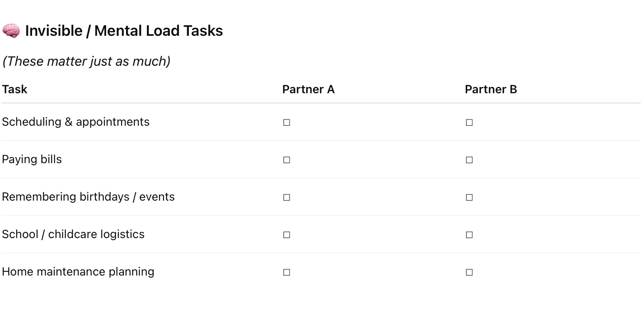Mark Partner A for Remembering birthdays / events
Viewport: 644px width, 323px height.
(x=286, y=197)
